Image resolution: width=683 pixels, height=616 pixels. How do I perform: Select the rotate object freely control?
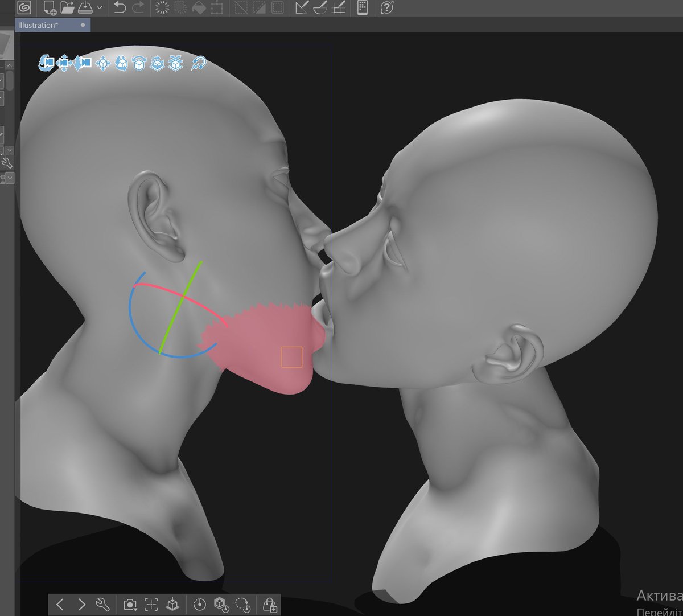tap(121, 63)
